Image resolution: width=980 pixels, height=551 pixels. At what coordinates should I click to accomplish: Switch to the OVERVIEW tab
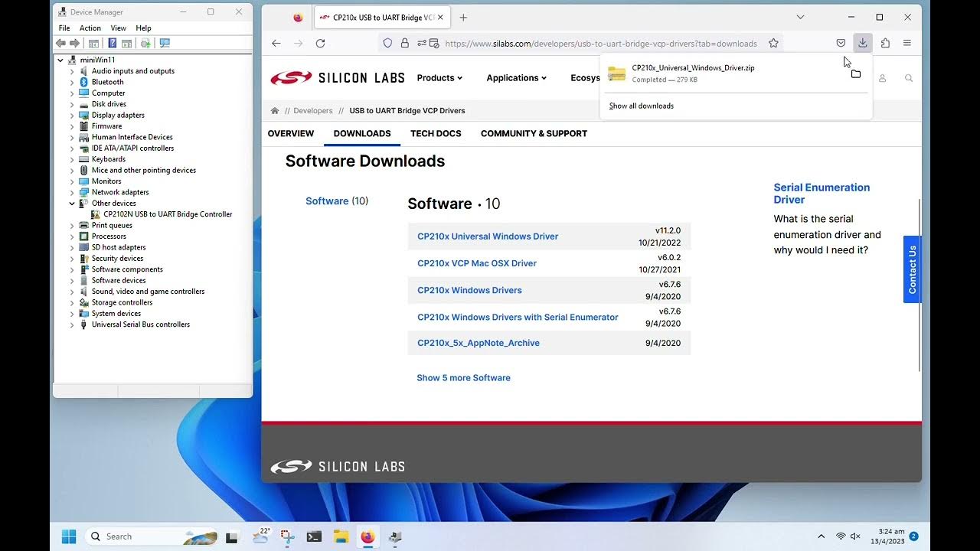point(291,133)
